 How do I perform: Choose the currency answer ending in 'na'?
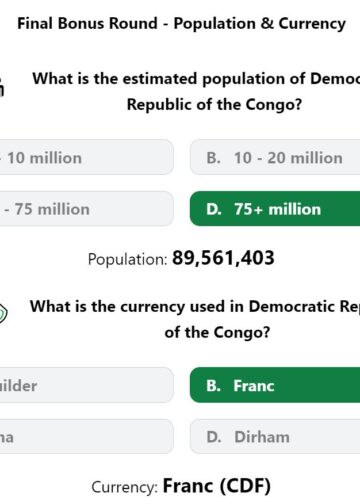coord(87,437)
